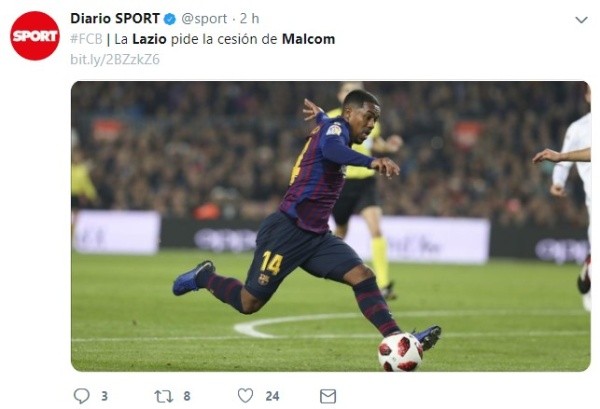Follow the bit.ly/2BZzkZ6 link

pos(115,59)
